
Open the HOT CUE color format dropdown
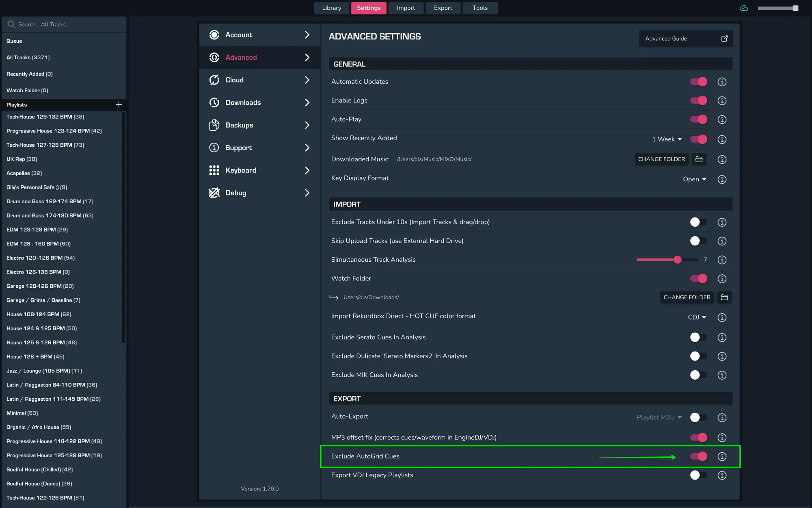pyautogui.click(x=697, y=317)
